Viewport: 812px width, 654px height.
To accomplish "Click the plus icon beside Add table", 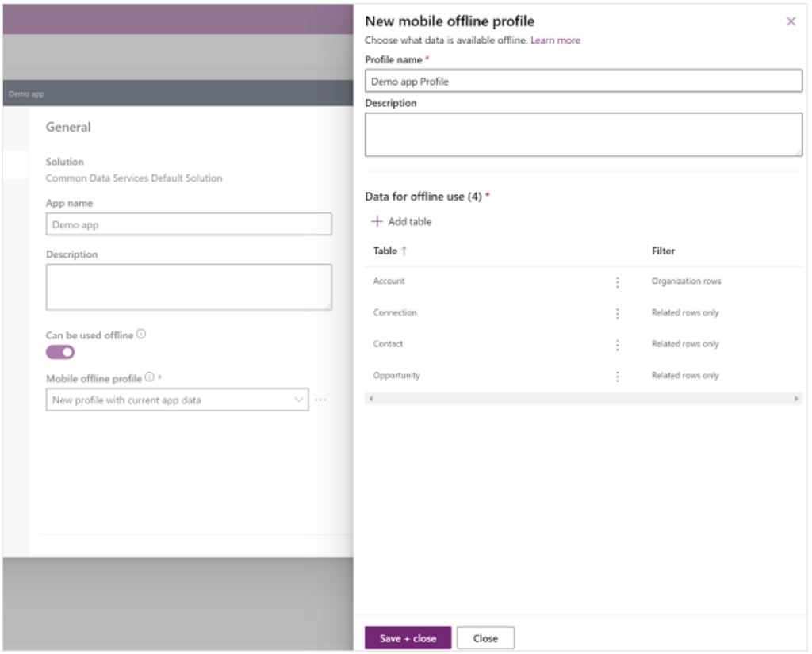I will tap(377, 222).
